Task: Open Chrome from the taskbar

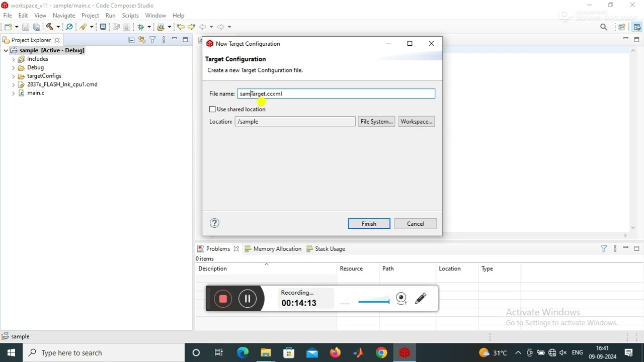Action: tap(381, 353)
